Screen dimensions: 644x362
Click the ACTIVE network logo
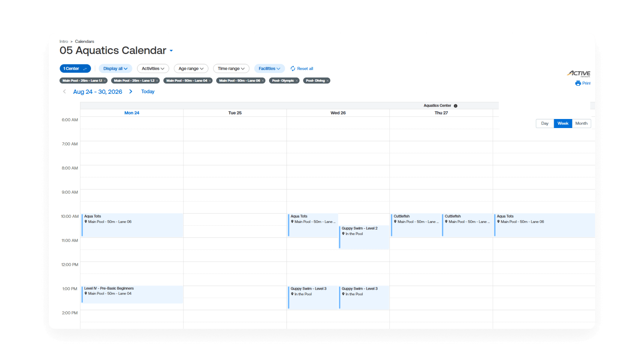[579, 74]
